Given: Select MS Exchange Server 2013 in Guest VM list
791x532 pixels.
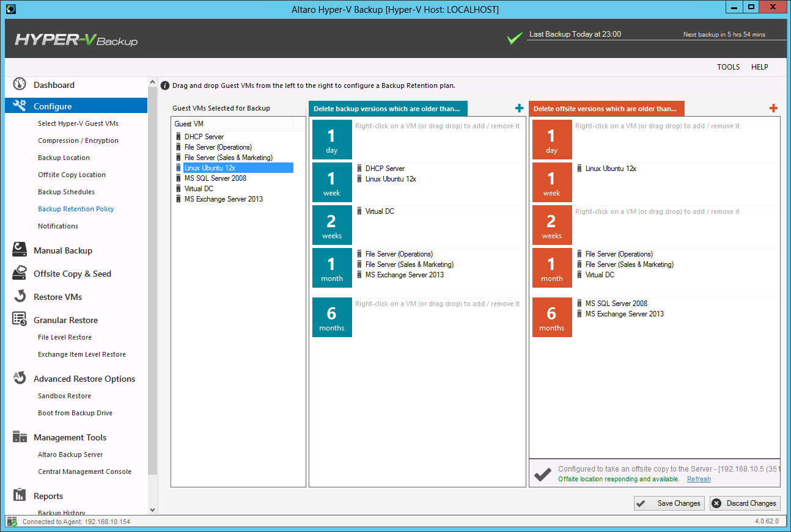Looking at the screenshot, I should point(224,199).
